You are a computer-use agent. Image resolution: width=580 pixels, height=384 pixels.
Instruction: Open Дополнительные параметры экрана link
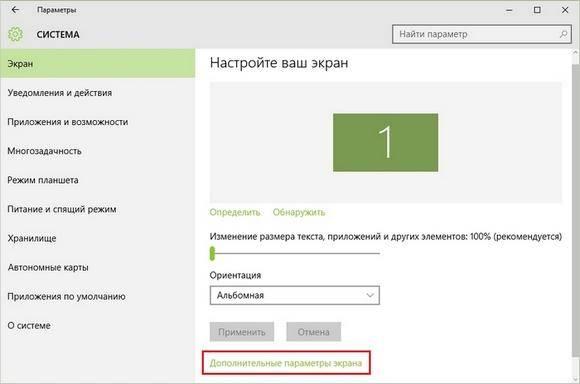click(286, 363)
